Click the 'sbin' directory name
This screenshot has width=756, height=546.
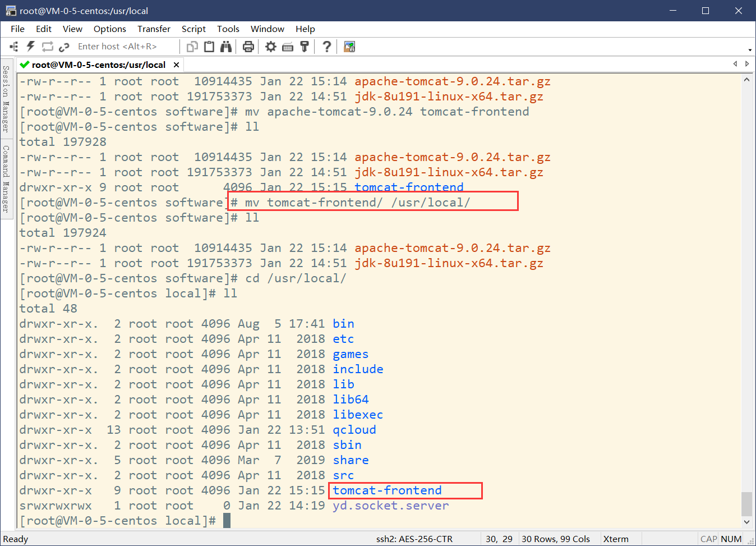point(347,445)
